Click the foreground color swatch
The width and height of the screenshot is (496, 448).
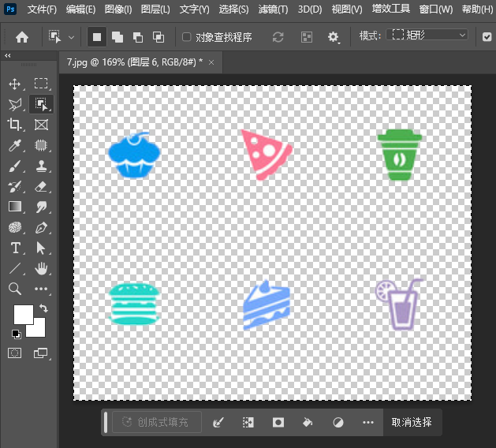pos(23,315)
